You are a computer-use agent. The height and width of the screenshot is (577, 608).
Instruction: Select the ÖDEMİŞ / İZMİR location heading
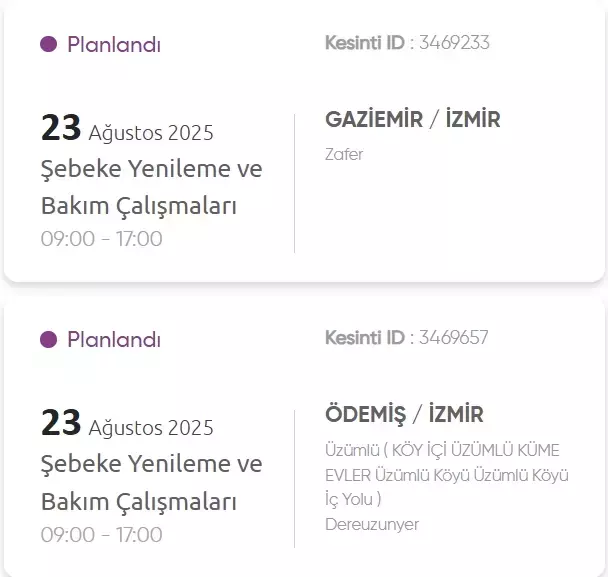(x=404, y=415)
